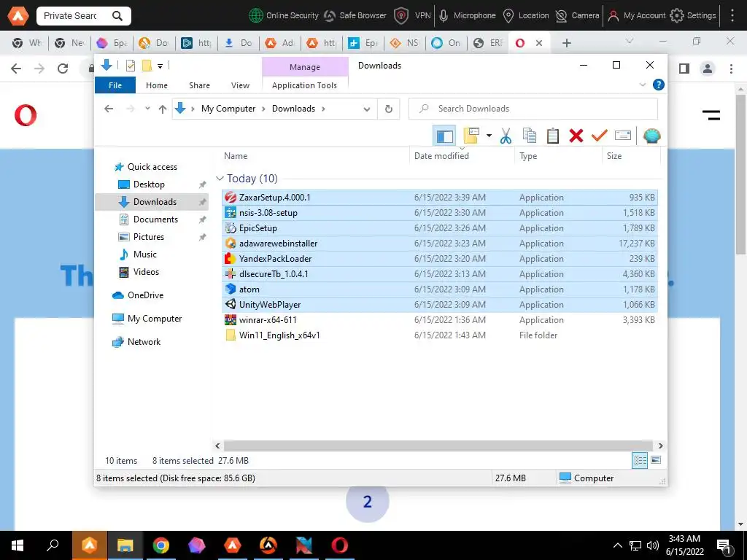Click the Cut scissors toolbar icon
The height and width of the screenshot is (560, 747).
point(506,136)
